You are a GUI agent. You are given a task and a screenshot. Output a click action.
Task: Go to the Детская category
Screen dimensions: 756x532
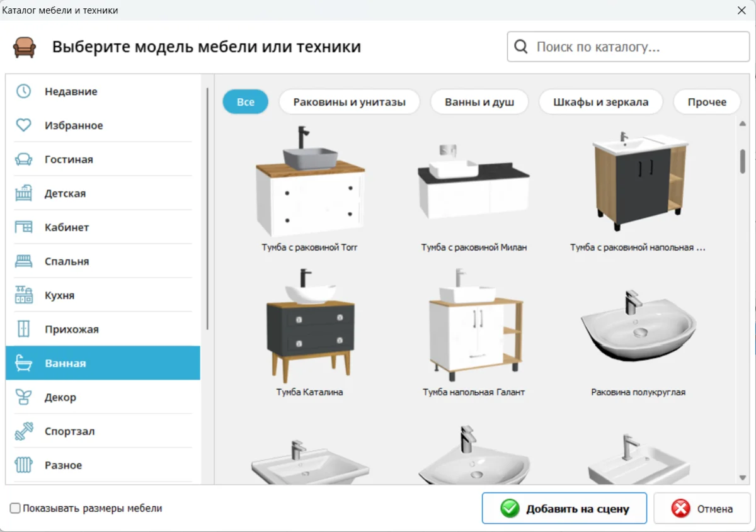click(x=103, y=193)
